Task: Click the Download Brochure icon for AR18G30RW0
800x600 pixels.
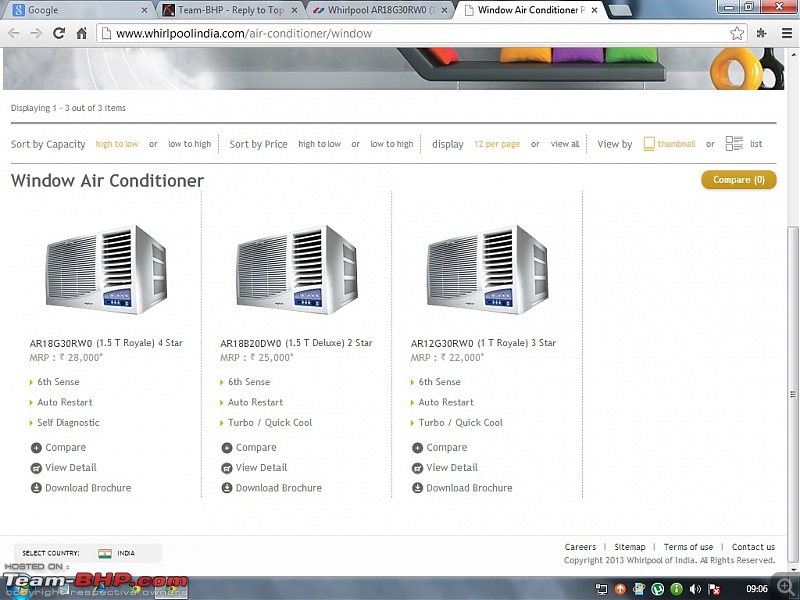Action: point(36,488)
